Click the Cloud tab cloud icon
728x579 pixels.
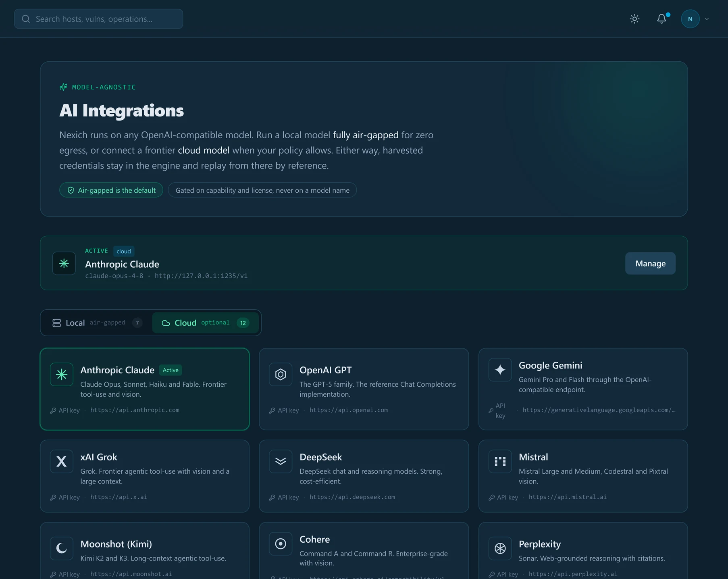tap(166, 323)
